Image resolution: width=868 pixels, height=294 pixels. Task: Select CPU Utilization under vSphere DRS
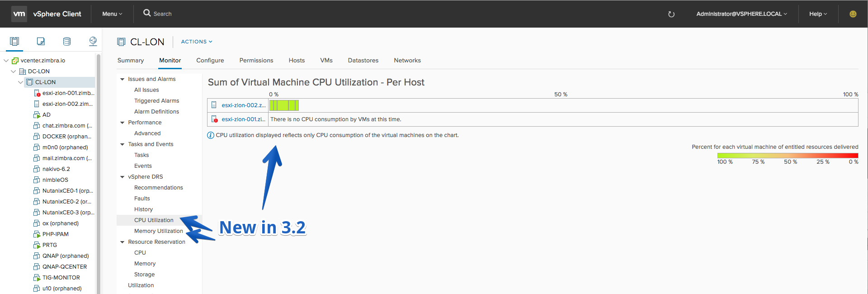(154, 220)
